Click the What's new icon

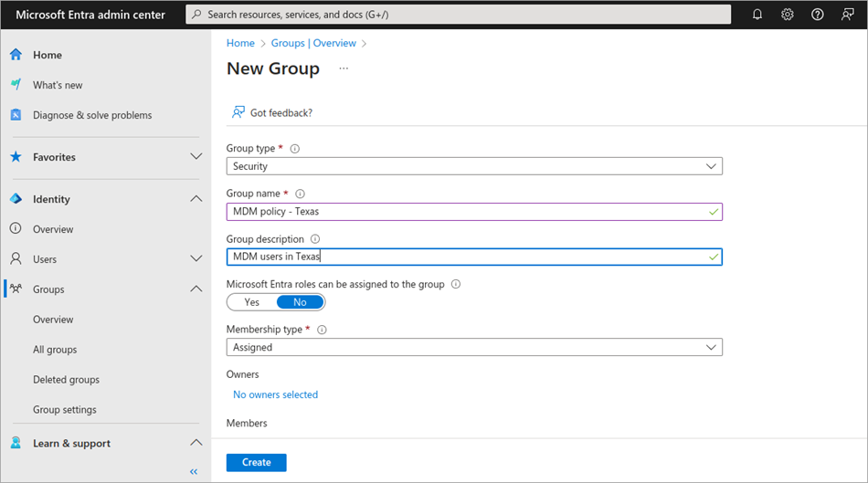[x=16, y=85]
